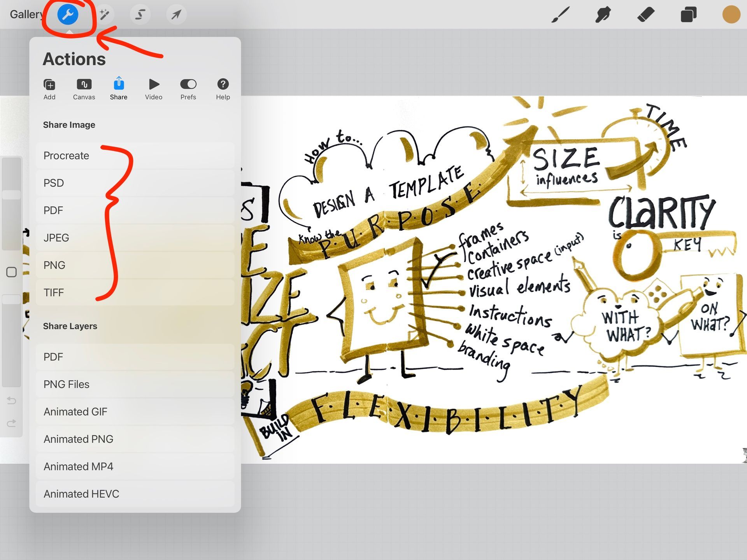This screenshot has width=747, height=560.
Task: Switch to the Prefs tab
Action: click(x=188, y=89)
